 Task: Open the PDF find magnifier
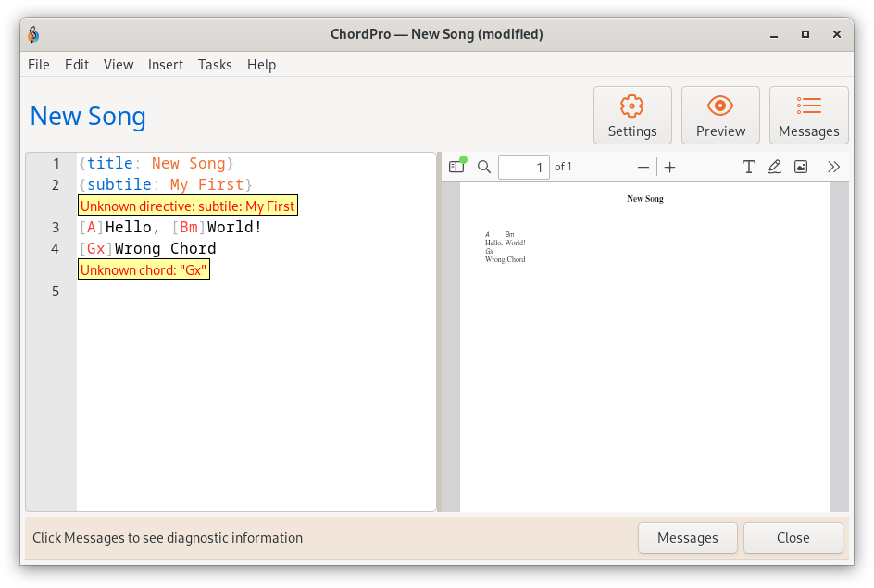coord(484,167)
